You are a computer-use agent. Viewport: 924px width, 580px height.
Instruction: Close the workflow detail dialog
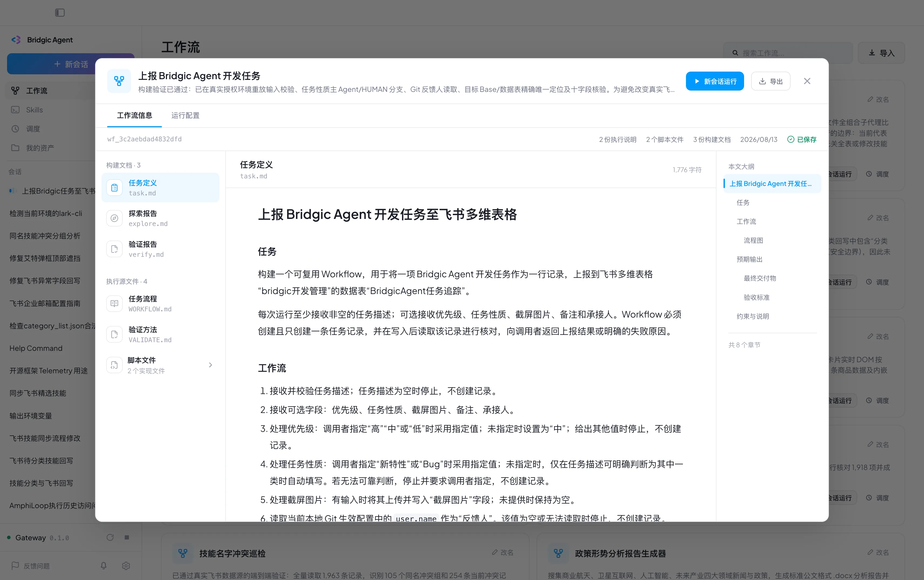(807, 81)
